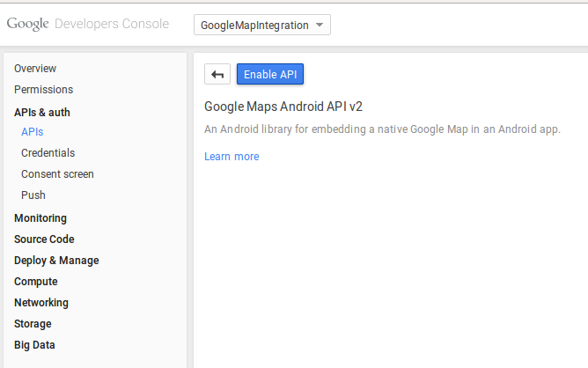Select Push in sidebar
The width and height of the screenshot is (588, 368).
pos(33,195)
